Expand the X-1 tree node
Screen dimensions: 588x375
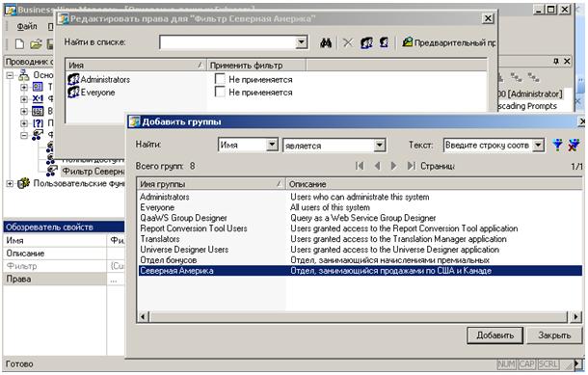[x=24, y=99]
